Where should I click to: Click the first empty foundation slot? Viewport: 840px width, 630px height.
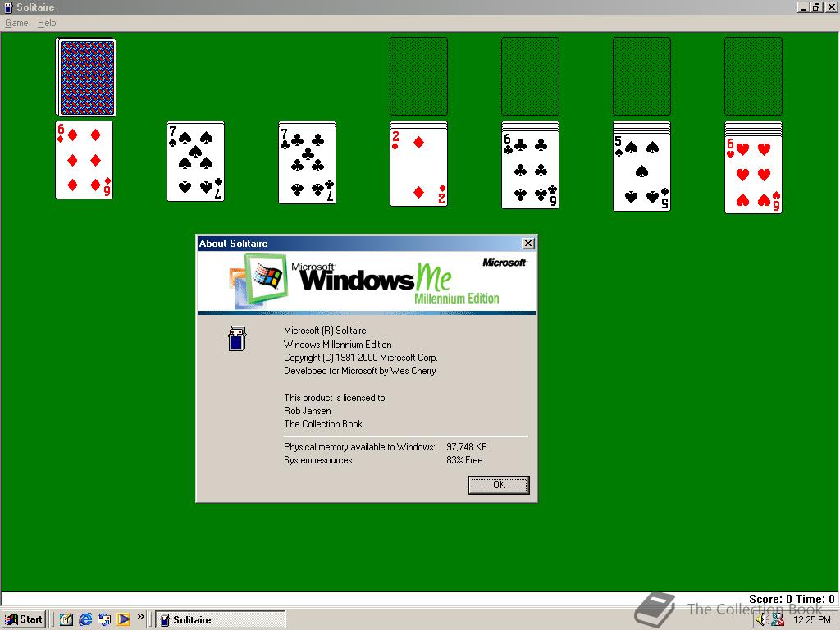[x=418, y=76]
